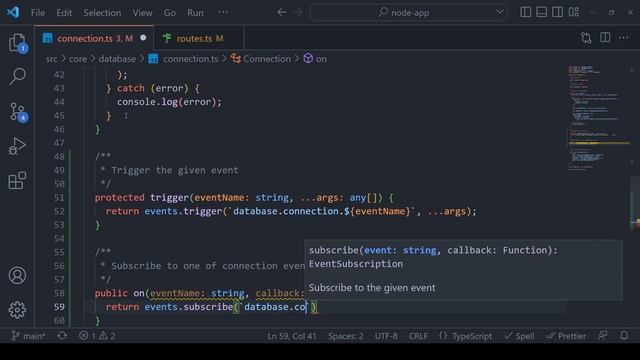The image size is (640, 360).
Task: Open changes compare icon in editor toolbar
Action: (x=586, y=38)
